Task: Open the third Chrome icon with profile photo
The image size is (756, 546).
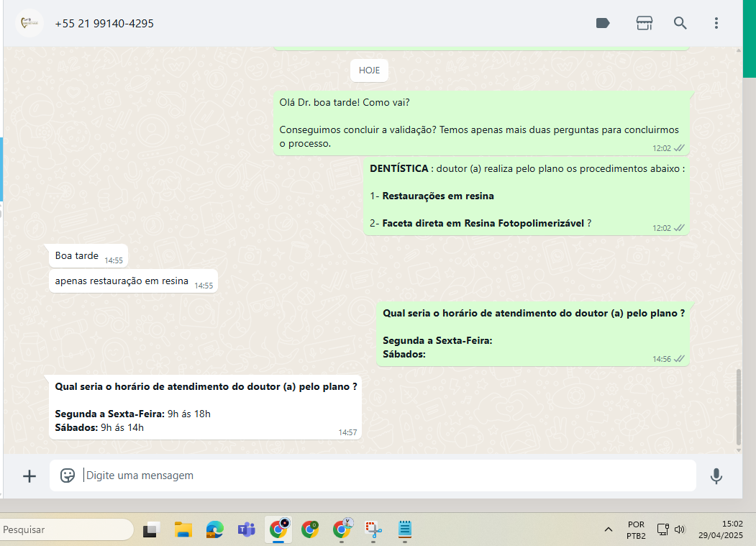Action: pyautogui.click(x=342, y=529)
